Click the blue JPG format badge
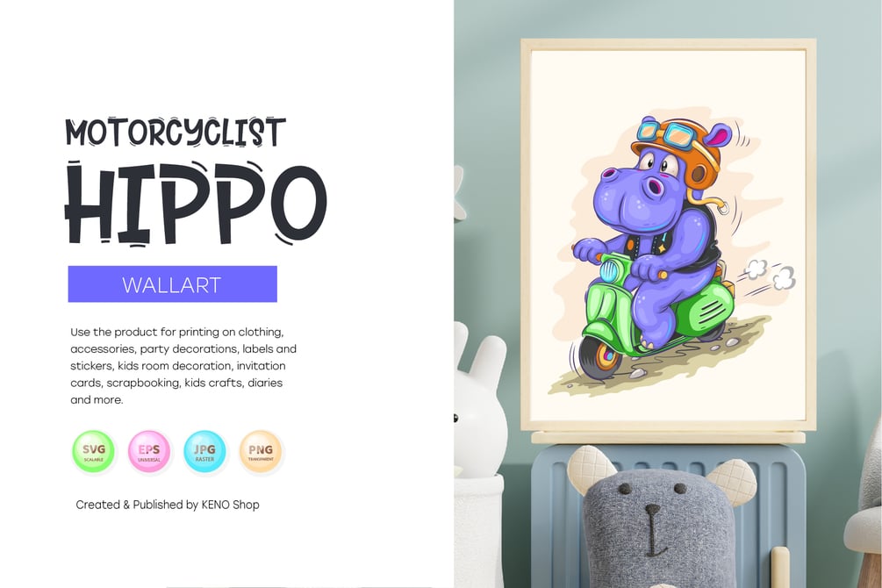 (204, 451)
